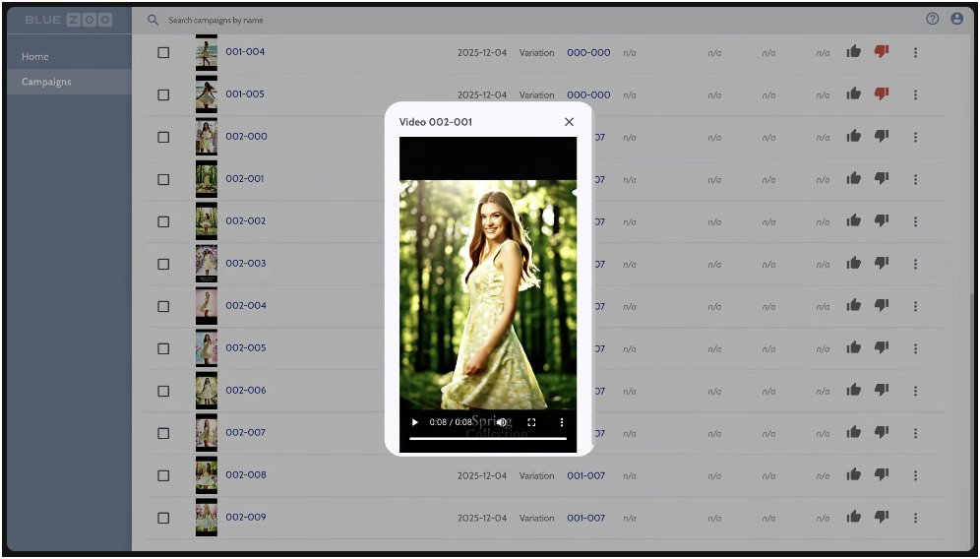Enter fullscreen for the video
Screen dimensions: 980x559
(x=532, y=422)
